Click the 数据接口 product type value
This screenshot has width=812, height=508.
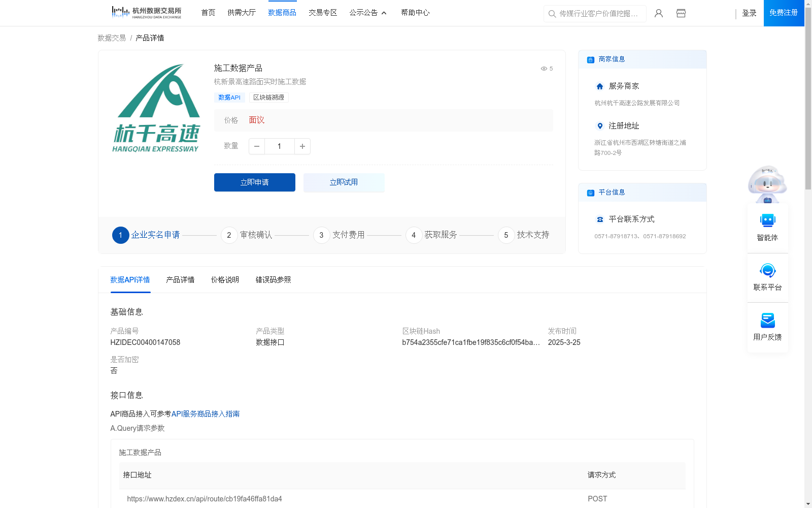pos(270,342)
